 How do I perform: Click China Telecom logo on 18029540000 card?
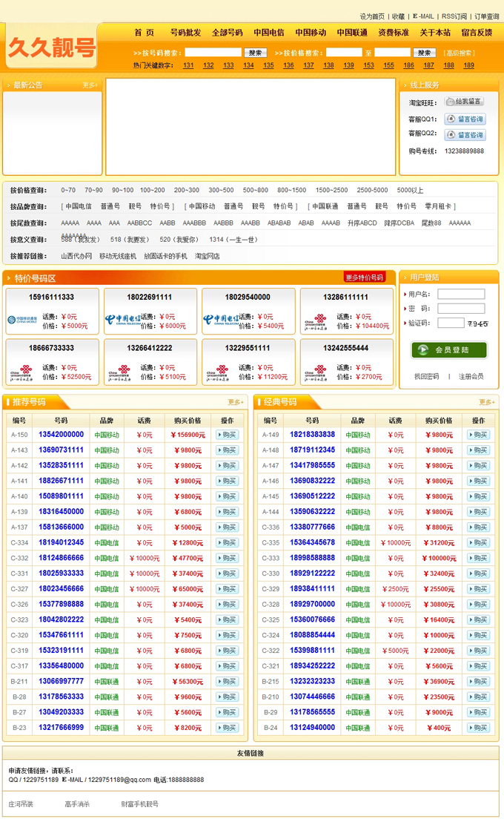tap(221, 320)
